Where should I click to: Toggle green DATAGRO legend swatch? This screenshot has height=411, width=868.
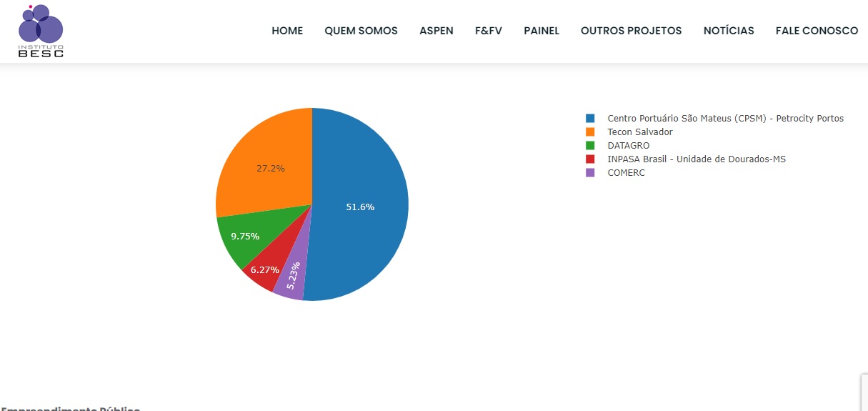(x=590, y=145)
